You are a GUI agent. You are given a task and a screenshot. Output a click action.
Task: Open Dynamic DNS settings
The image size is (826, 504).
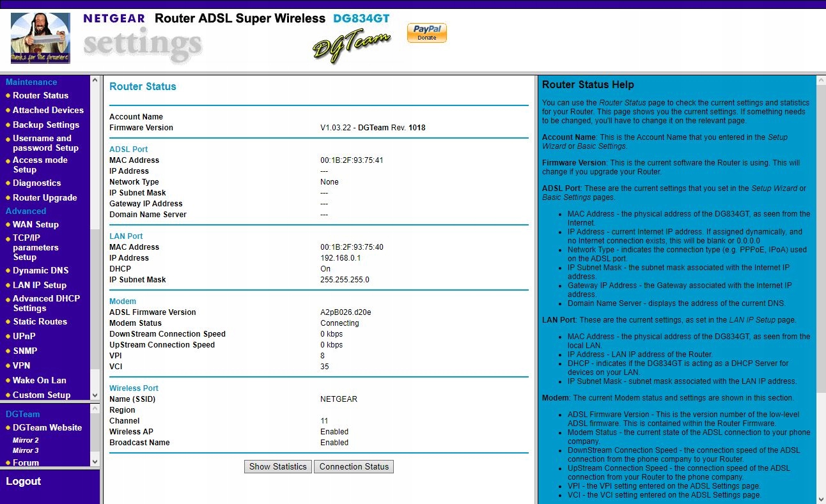(x=40, y=270)
